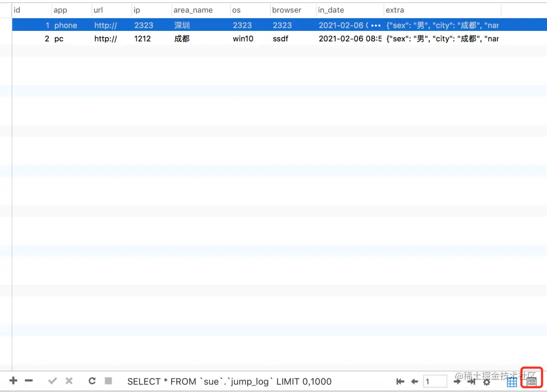Delete selected record with minus icon

pos(29,380)
